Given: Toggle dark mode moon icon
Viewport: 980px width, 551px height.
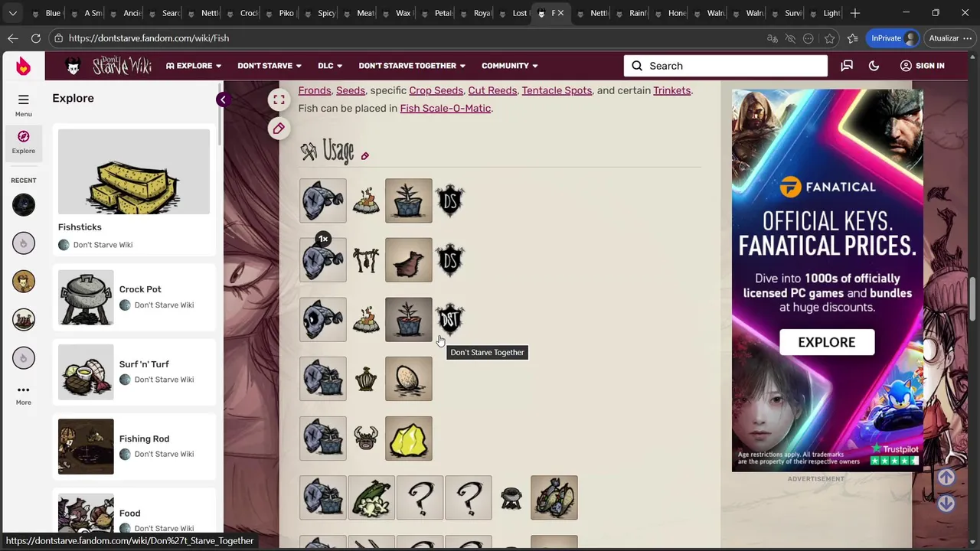Looking at the screenshot, I should point(874,66).
